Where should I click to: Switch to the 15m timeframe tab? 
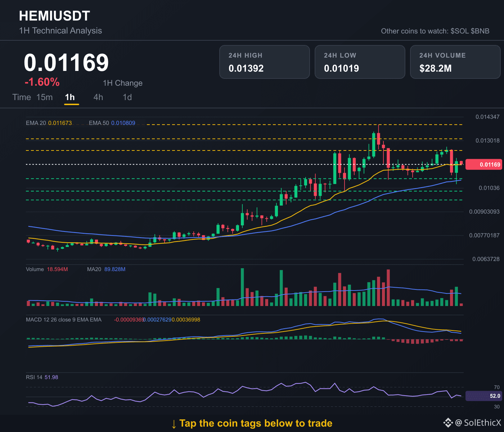45,97
